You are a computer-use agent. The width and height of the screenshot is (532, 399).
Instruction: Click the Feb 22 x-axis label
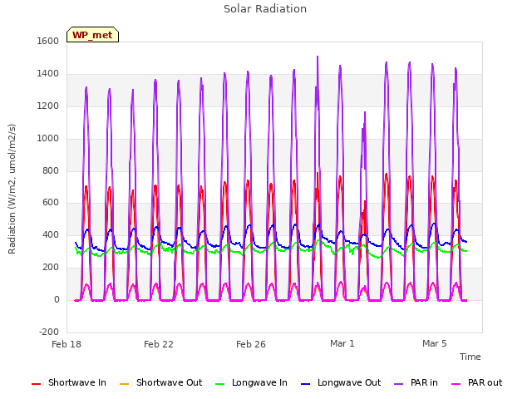pyautogui.click(x=159, y=344)
